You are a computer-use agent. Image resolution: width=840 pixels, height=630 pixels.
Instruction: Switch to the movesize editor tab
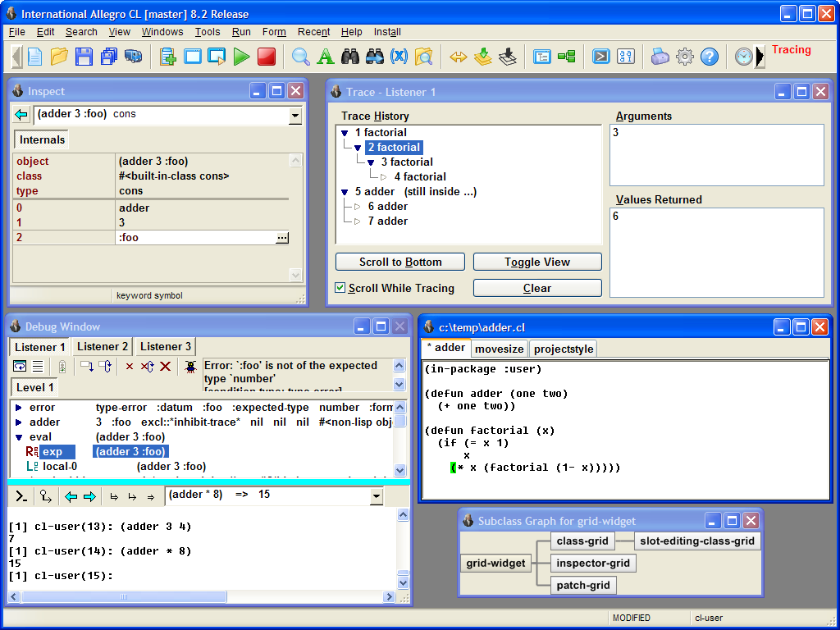click(x=500, y=349)
